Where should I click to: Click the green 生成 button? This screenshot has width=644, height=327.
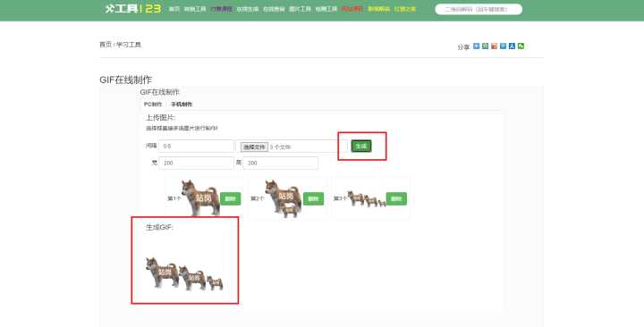(x=361, y=146)
